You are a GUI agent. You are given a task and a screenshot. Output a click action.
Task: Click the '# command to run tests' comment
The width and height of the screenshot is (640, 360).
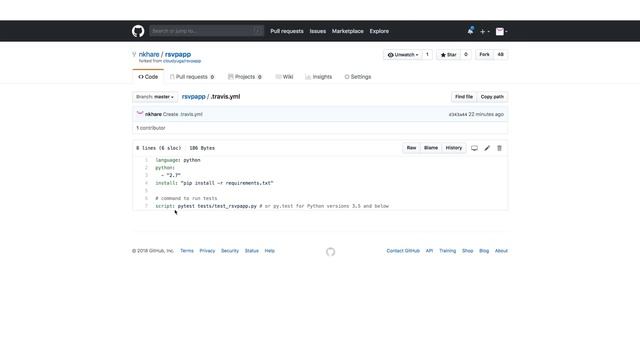pos(186,198)
